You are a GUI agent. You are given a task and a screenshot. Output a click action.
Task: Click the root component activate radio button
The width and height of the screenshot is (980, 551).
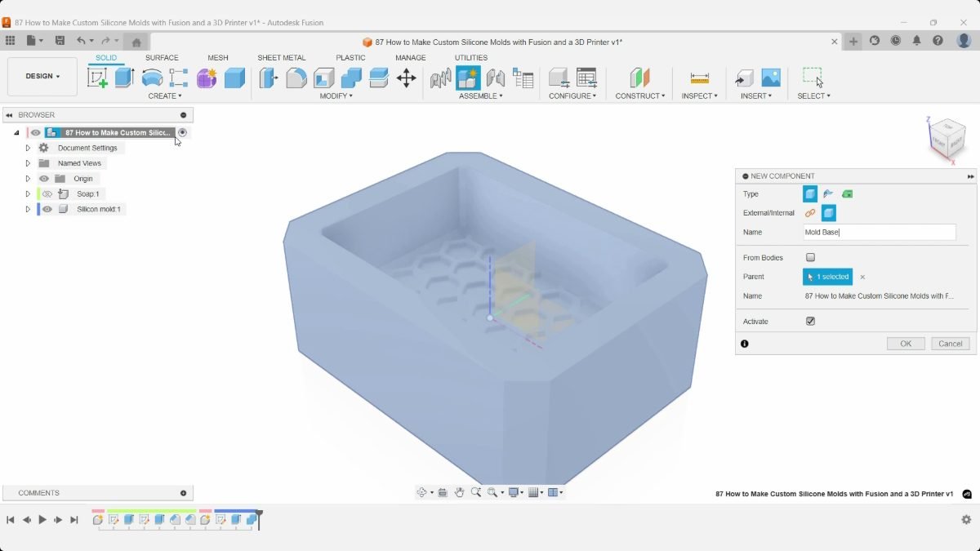point(183,132)
